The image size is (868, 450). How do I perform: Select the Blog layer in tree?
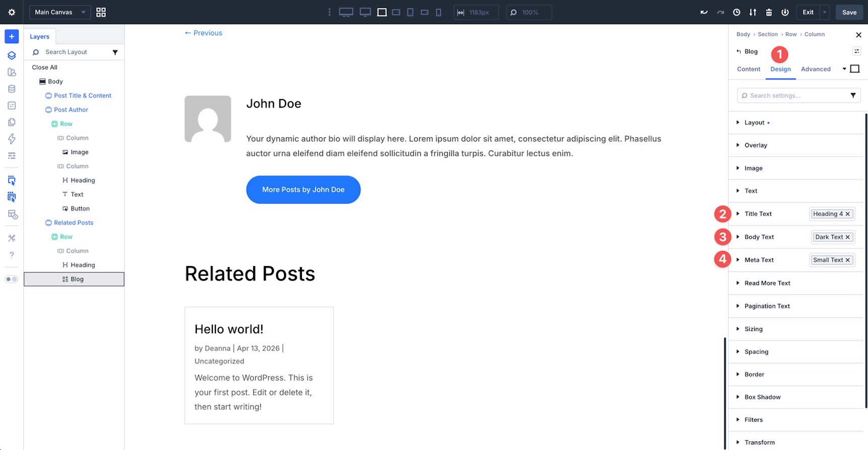point(74,279)
